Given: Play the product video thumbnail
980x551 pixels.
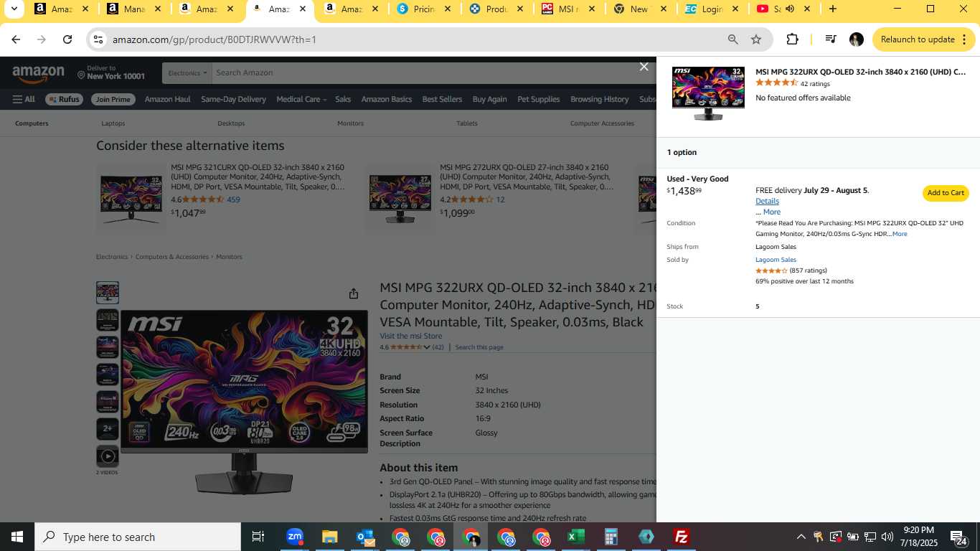Looking at the screenshot, I should tap(108, 456).
